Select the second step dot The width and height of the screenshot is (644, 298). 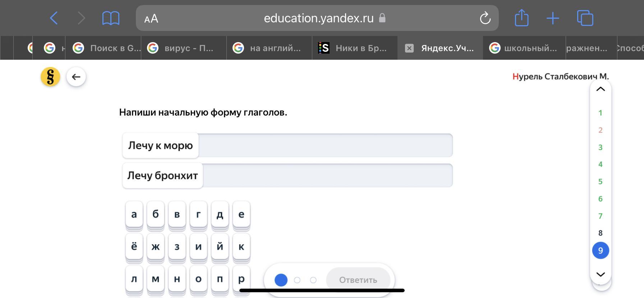tap(297, 280)
